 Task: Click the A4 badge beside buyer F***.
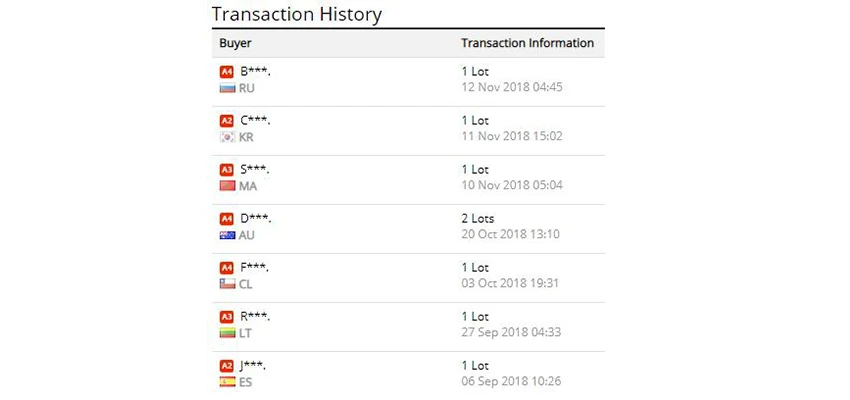227,268
